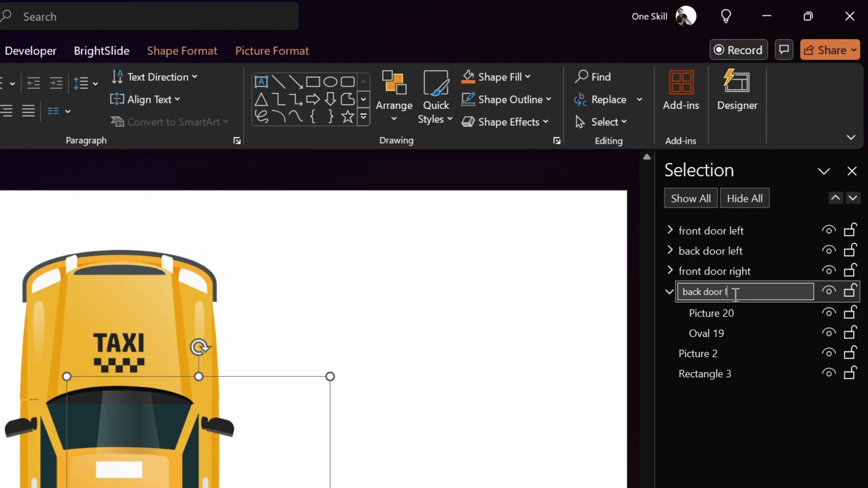The width and height of the screenshot is (868, 488).
Task: Hide the Oval 19 layer with eye toggle
Action: (829, 333)
